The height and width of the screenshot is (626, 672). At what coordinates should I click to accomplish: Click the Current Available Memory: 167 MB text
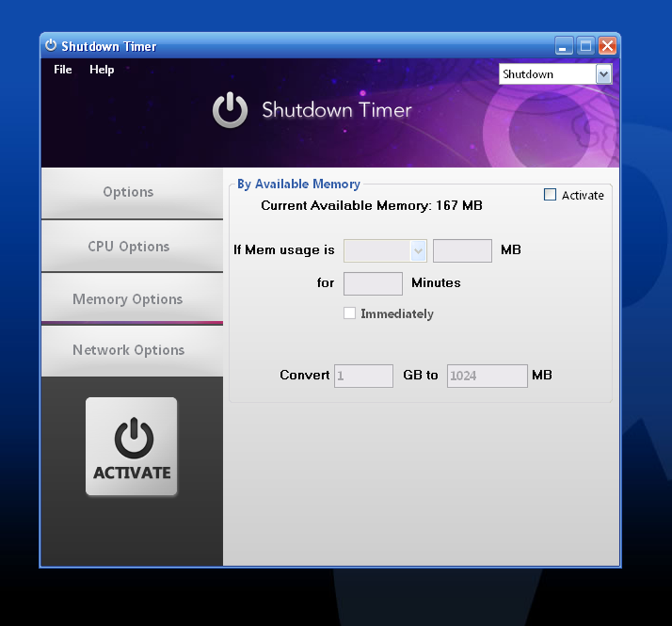[372, 206]
